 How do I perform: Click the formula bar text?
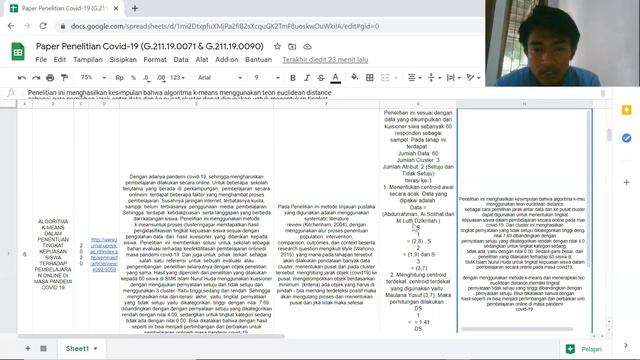click(x=180, y=93)
